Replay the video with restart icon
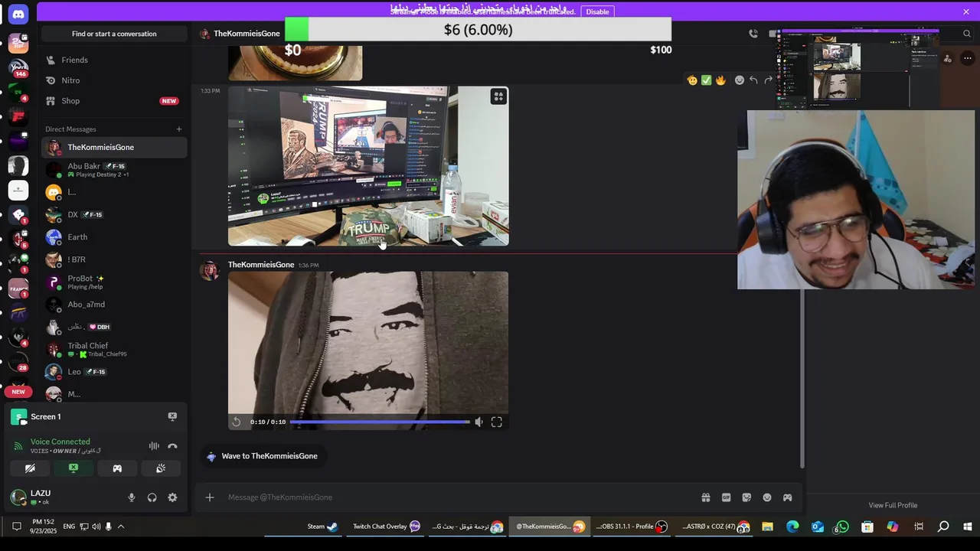This screenshot has width=980, height=551. coord(237,422)
